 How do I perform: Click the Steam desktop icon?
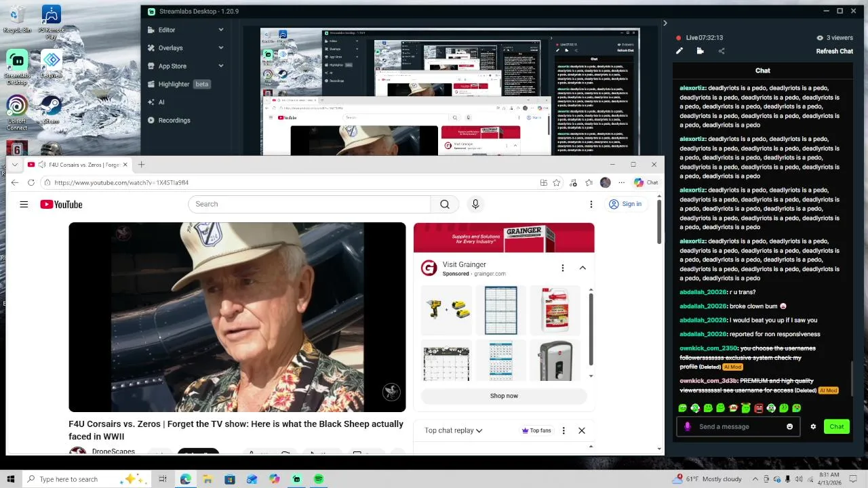51,108
